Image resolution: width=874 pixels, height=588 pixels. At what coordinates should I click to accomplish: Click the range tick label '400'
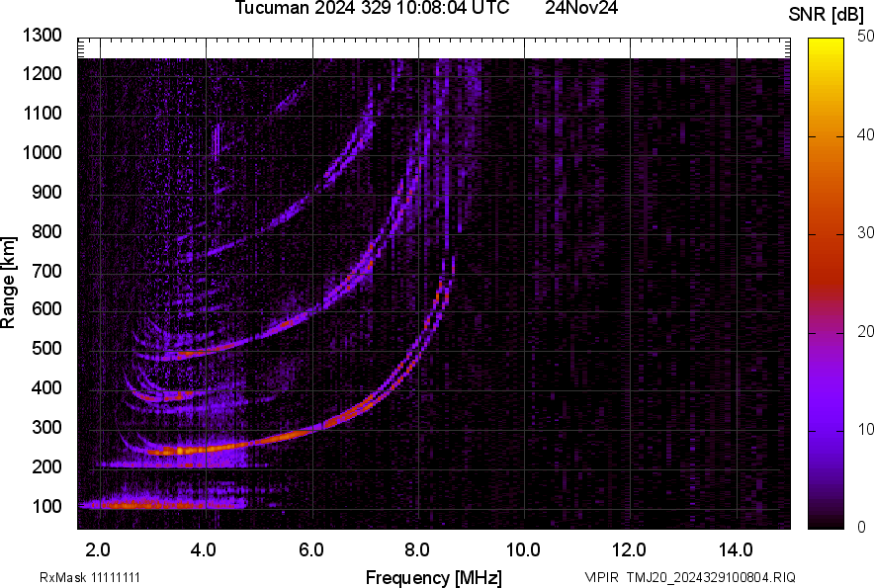click(46, 387)
